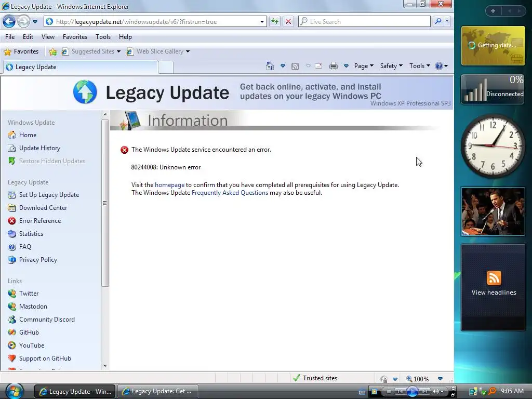Click the security status icon in the status bar
Viewport: 532px width, 399px height.
tap(384, 379)
